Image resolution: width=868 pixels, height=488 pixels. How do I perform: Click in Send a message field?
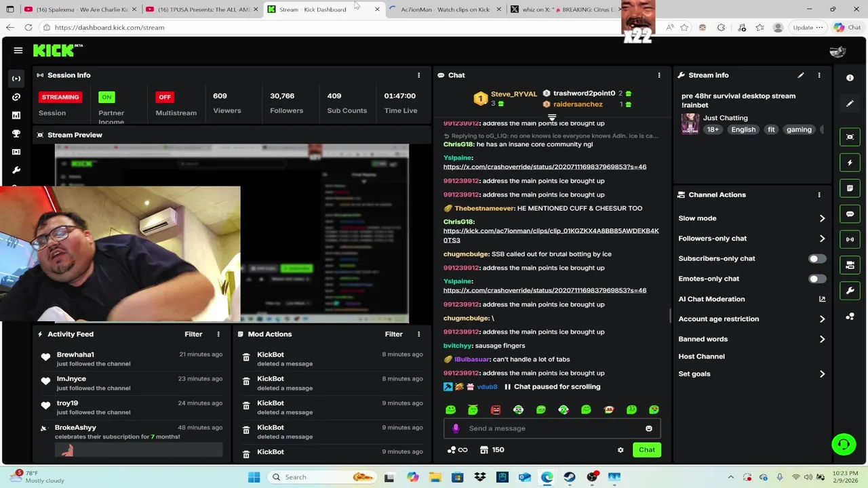(551, 428)
